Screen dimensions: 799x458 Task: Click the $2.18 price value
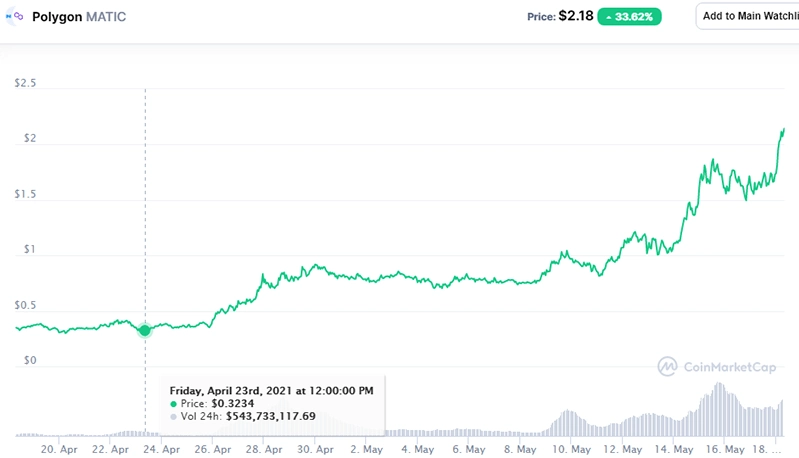576,16
